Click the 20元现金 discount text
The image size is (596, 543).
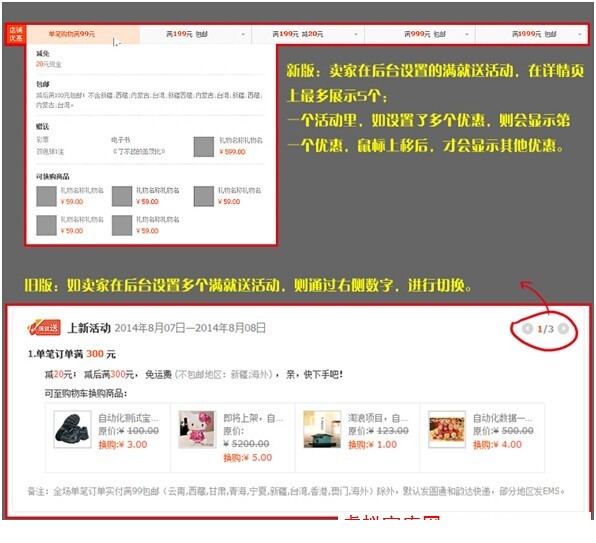49,64
